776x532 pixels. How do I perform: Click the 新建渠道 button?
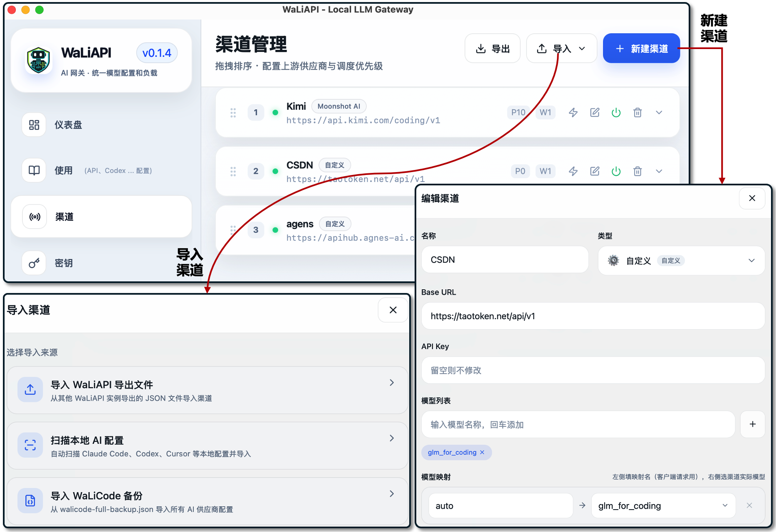[x=641, y=49]
